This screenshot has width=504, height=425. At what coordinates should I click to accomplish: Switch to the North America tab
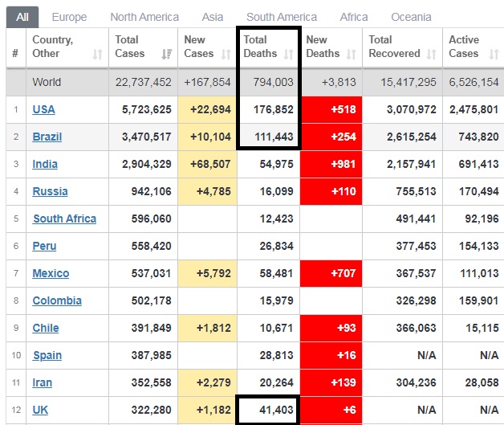point(144,17)
